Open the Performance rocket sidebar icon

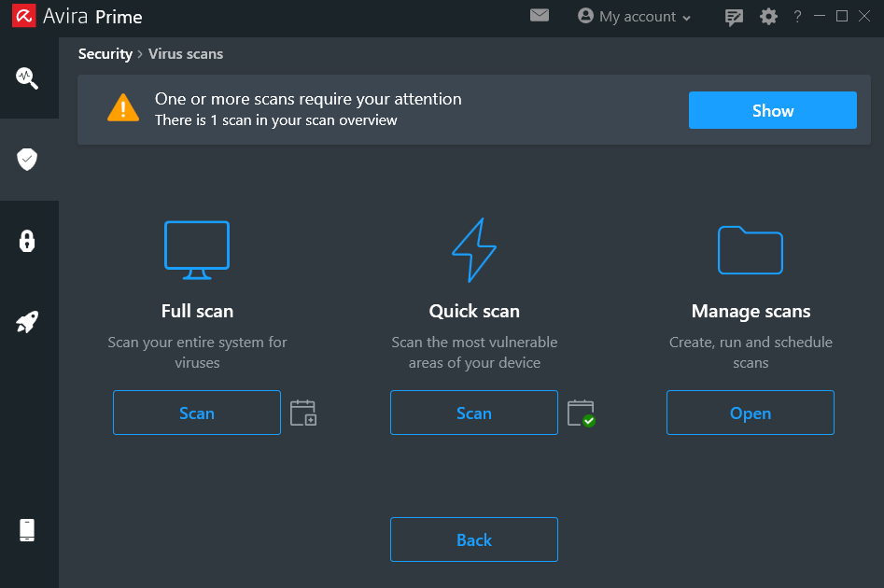tap(27, 322)
